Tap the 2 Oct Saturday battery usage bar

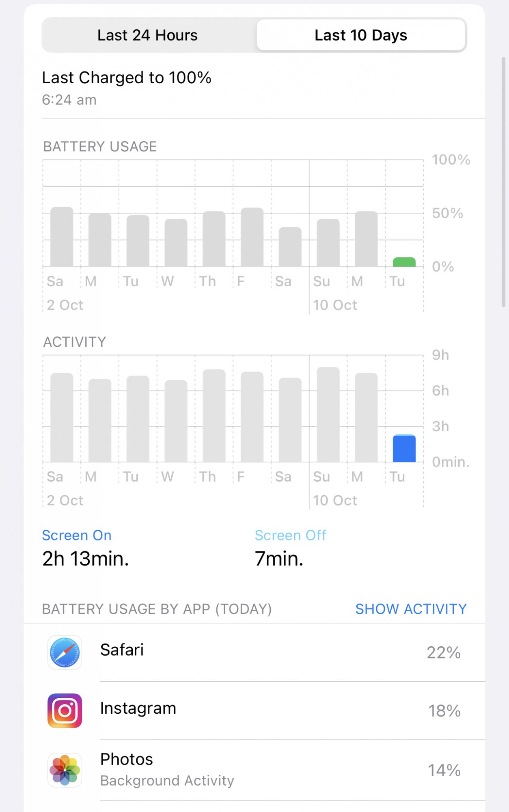[62, 237]
